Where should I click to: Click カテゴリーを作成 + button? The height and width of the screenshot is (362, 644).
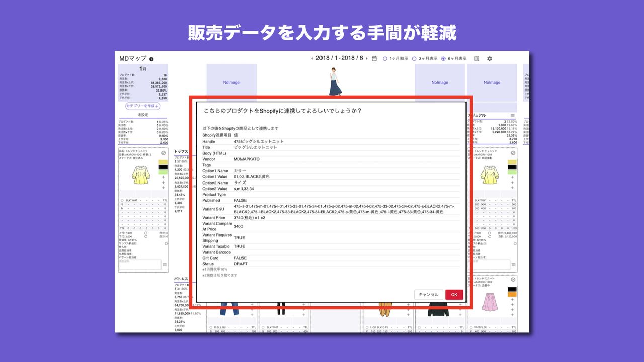click(143, 106)
